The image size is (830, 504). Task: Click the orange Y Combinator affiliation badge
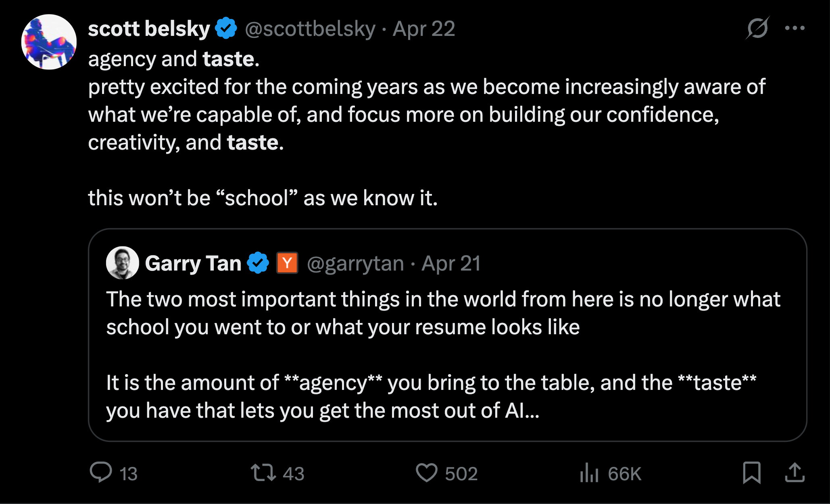[x=287, y=263]
